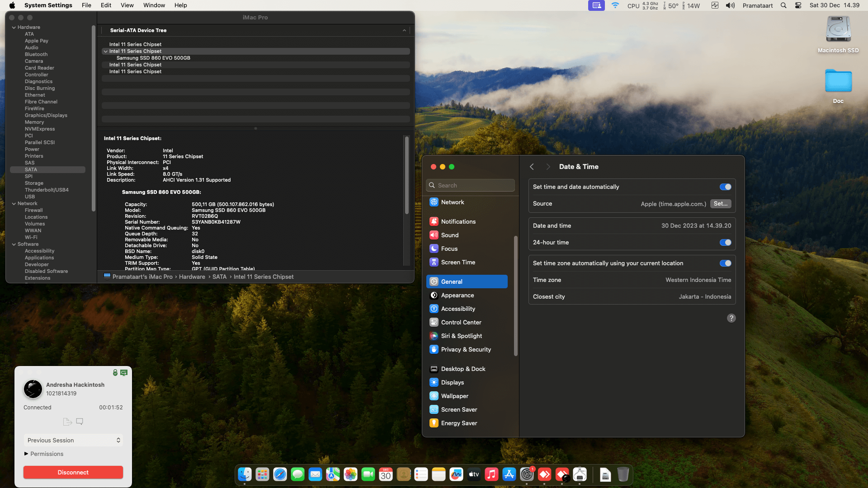Open Previous Session dropdown
868x488 pixels.
pyautogui.click(x=73, y=440)
